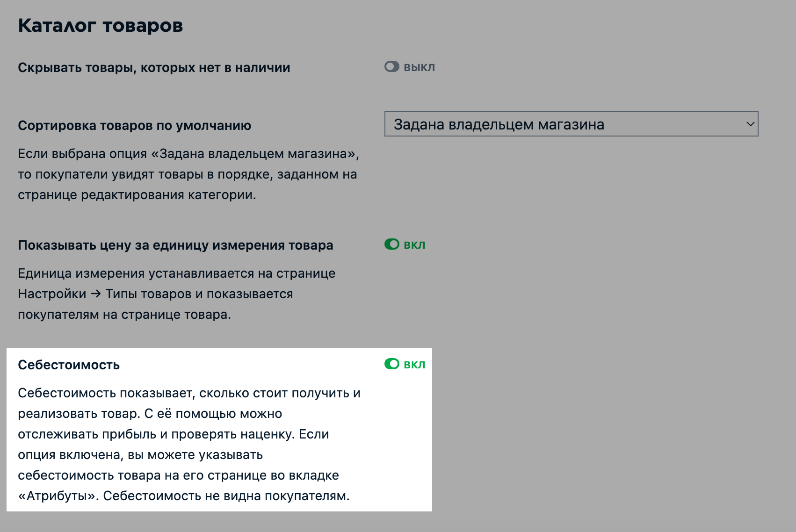Click the paragraph starting 'Если выбрана опция'

pyautogui.click(x=188, y=174)
